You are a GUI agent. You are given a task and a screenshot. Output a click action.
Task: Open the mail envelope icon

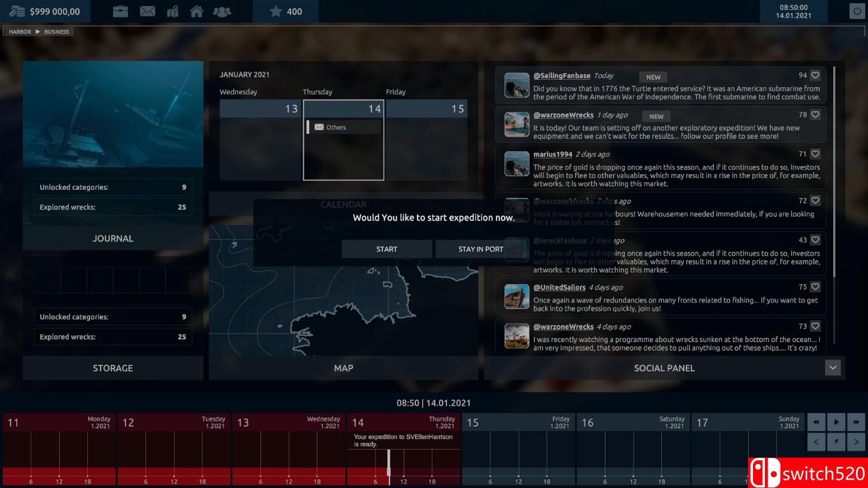pyautogui.click(x=147, y=11)
